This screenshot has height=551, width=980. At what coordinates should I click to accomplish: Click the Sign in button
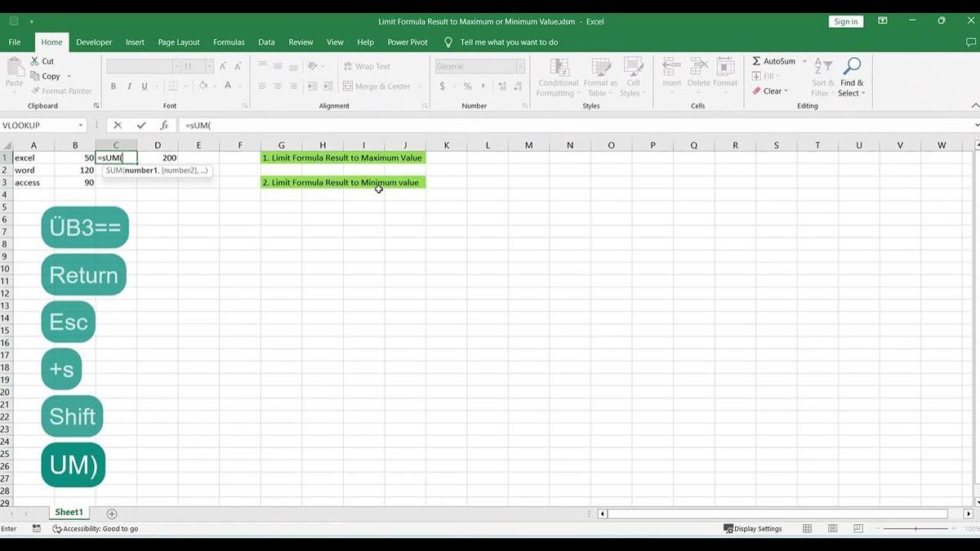click(x=845, y=21)
